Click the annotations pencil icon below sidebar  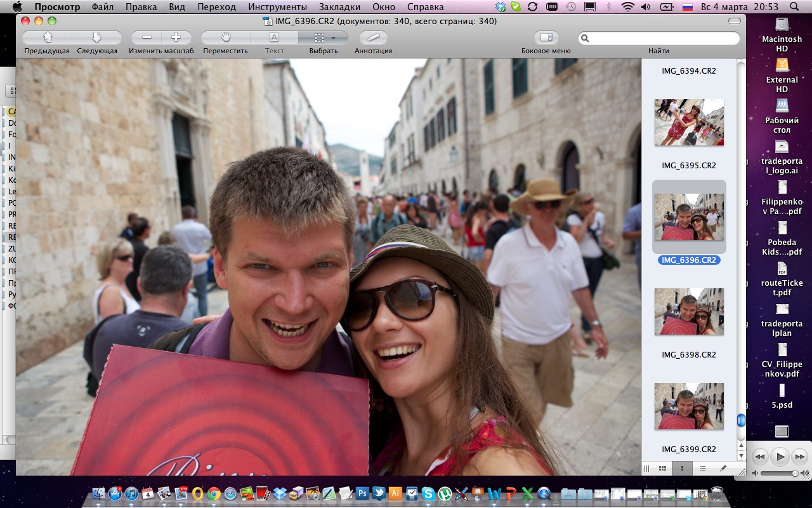(x=723, y=468)
